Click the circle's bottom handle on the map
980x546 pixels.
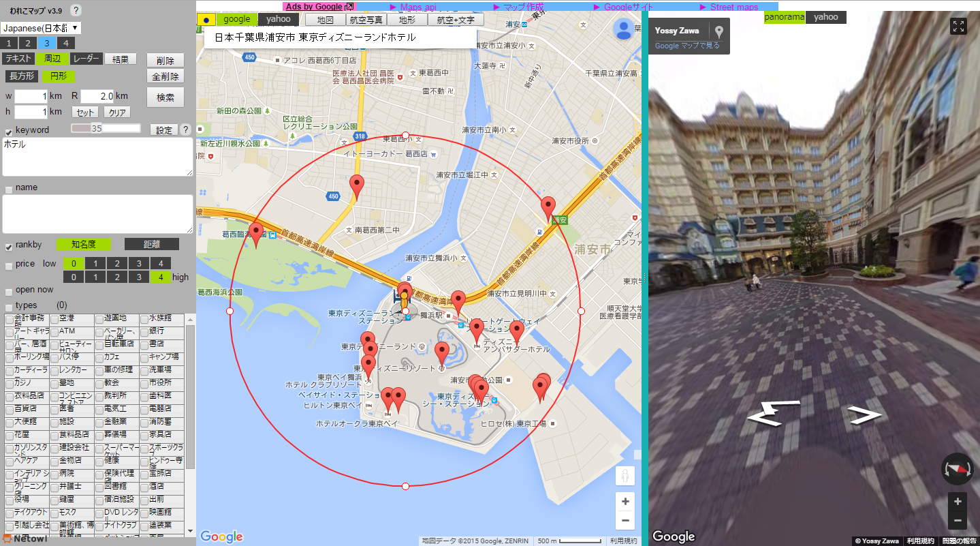(406, 486)
